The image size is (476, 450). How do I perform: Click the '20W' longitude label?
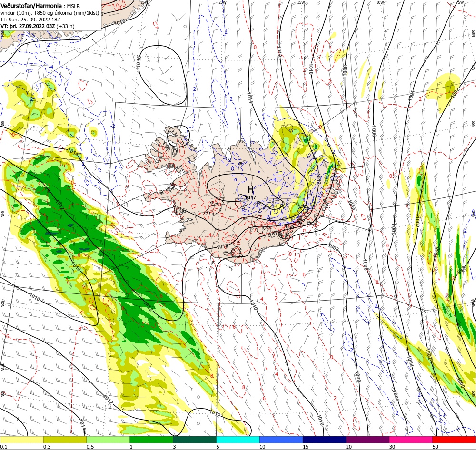pyautogui.click(x=222, y=2)
